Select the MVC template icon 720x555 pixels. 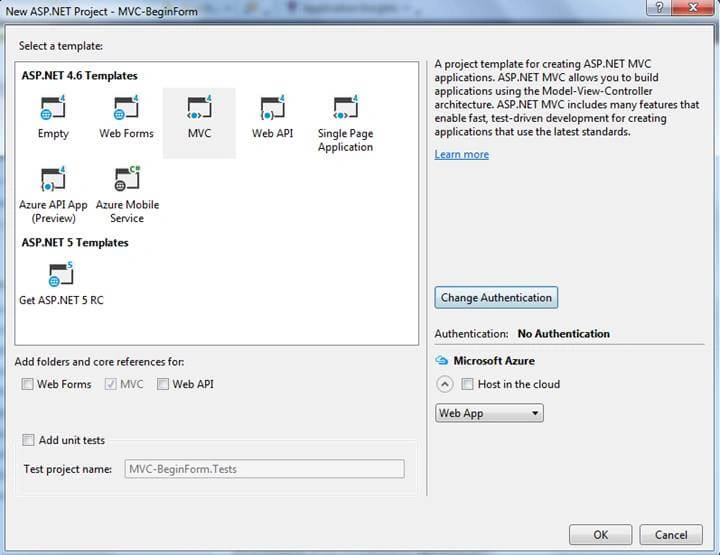tap(199, 107)
